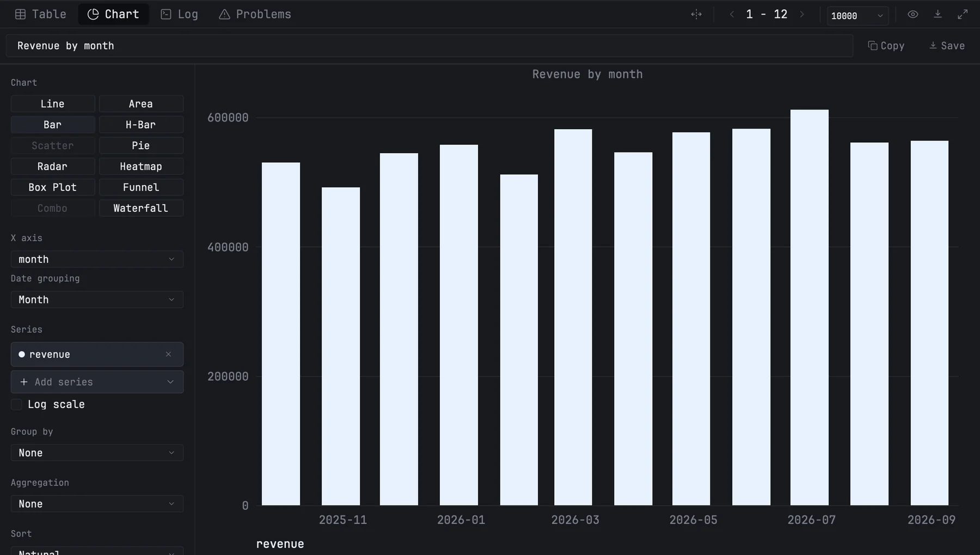Viewport: 980px width, 555px height.
Task: Click the bar above 2025-11 label
Action: tap(341, 346)
